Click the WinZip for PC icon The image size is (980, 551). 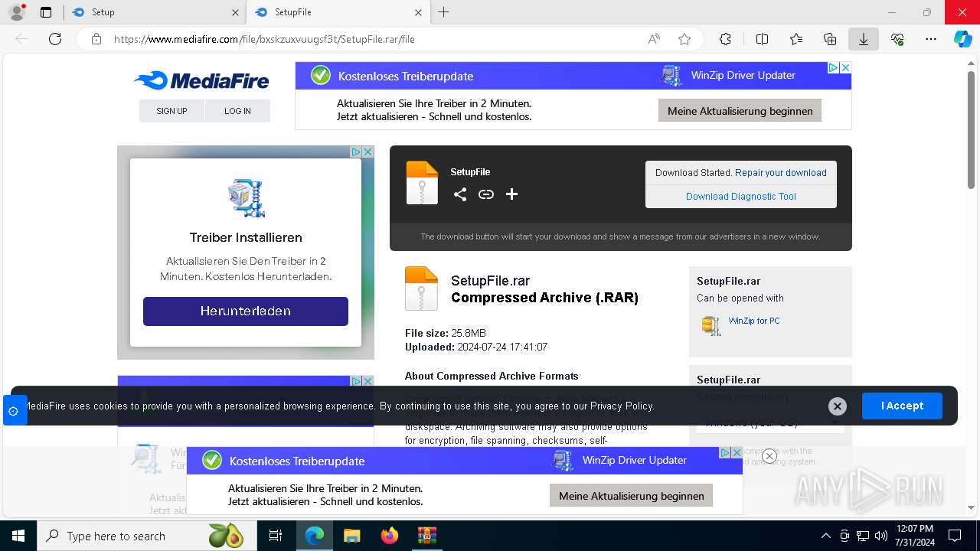(x=711, y=325)
